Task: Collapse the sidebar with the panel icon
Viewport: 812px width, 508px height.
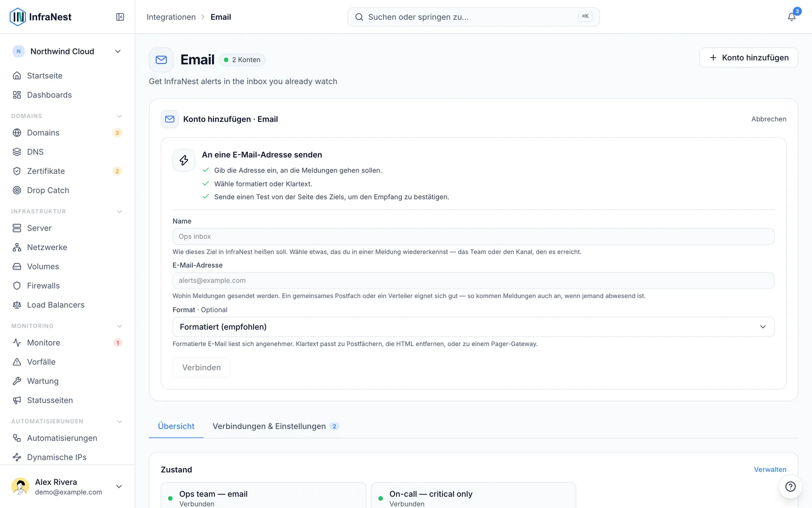Action: click(120, 17)
